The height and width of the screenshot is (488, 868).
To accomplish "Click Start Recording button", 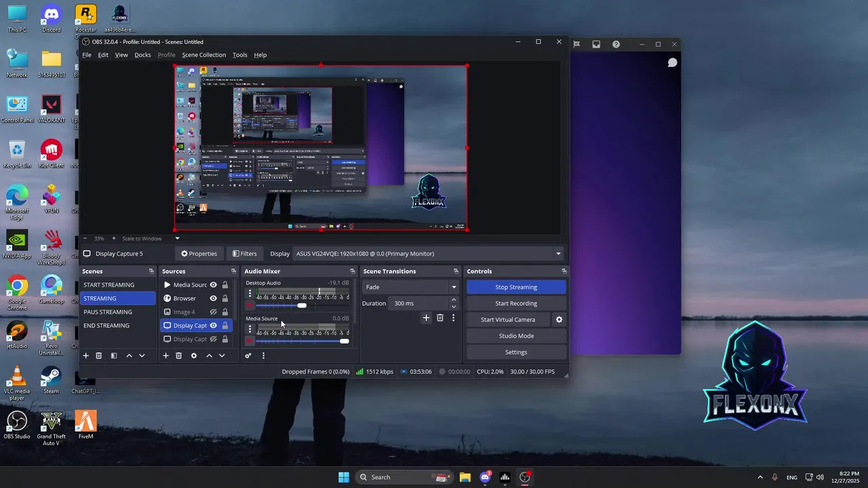I will (x=516, y=304).
